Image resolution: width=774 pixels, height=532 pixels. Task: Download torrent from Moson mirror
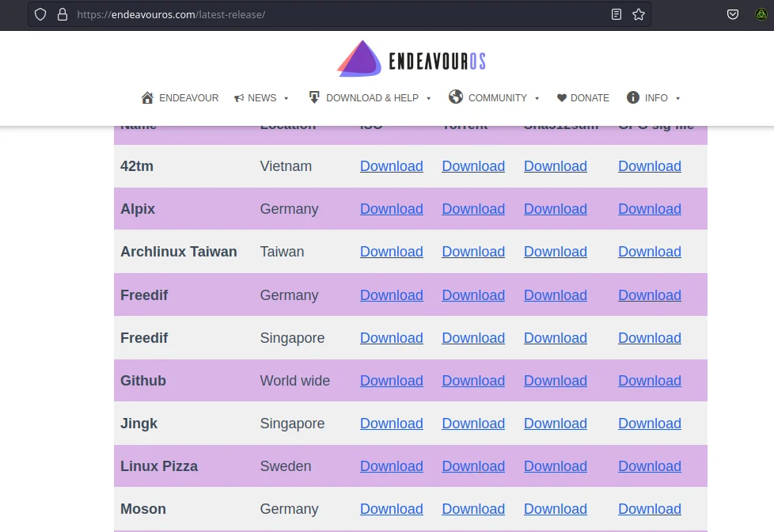473,509
